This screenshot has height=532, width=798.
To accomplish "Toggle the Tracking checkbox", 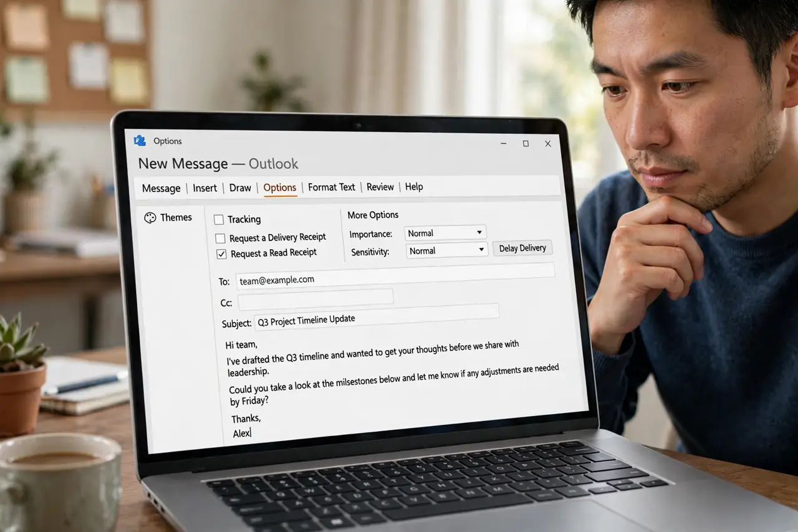I will [x=219, y=219].
